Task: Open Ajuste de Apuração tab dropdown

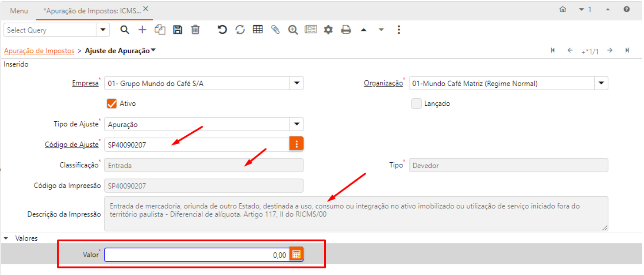Action: (x=153, y=50)
